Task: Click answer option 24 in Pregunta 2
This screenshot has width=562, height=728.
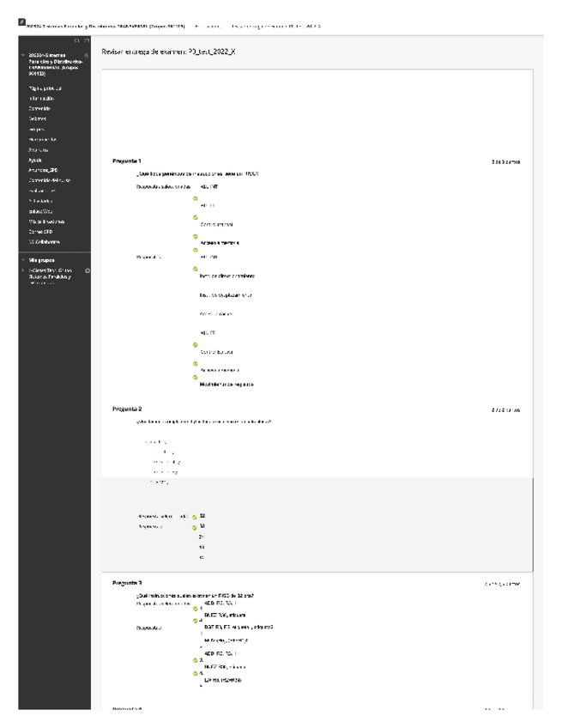Action: tap(202, 537)
